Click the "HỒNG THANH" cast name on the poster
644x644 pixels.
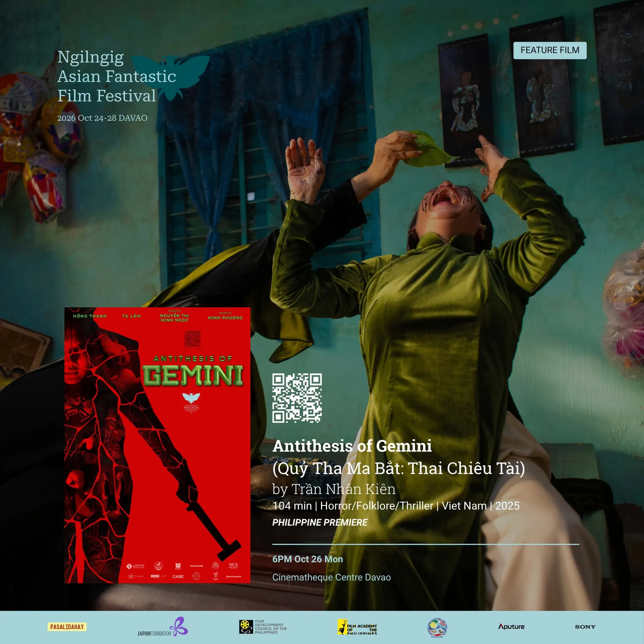pyautogui.click(x=90, y=316)
